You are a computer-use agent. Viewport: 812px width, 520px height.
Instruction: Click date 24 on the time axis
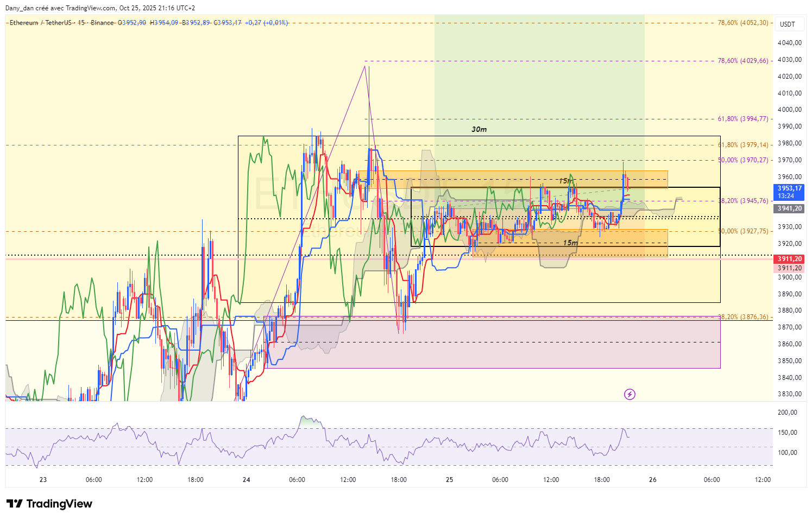pos(247,480)
